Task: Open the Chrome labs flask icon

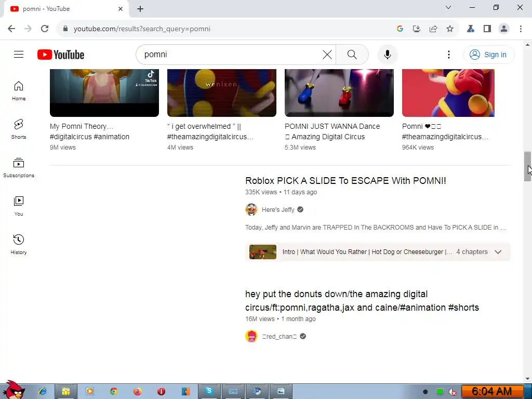Action: [470, 29]
